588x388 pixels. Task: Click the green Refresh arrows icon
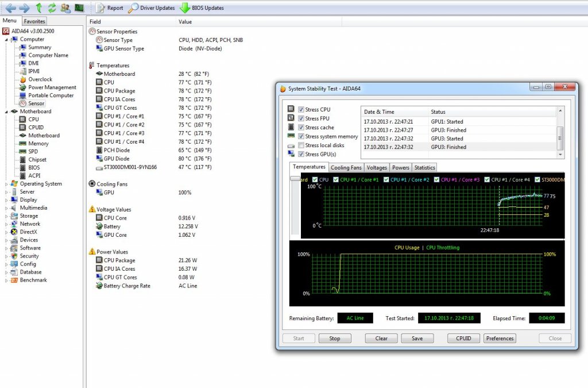(52, 7)
